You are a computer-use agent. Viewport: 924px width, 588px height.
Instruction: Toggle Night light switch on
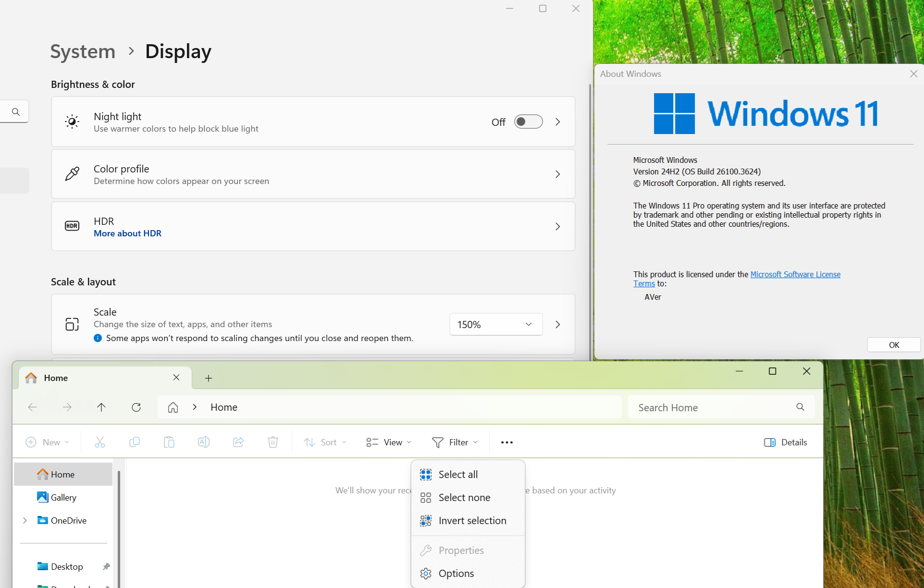528,122
